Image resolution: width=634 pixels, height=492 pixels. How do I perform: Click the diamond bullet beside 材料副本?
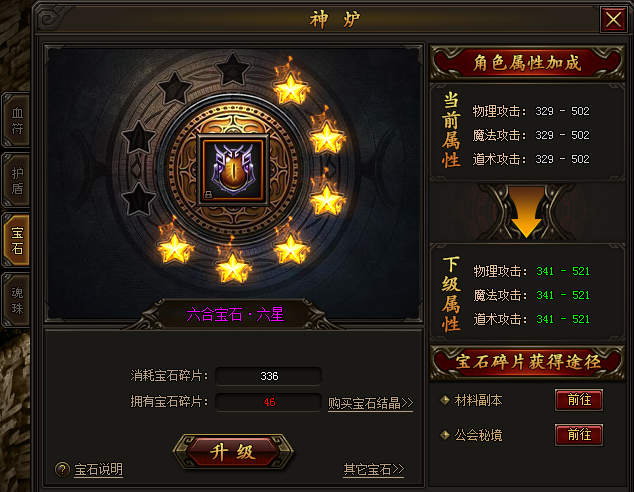pyautogui.click(x=445, y=400)
